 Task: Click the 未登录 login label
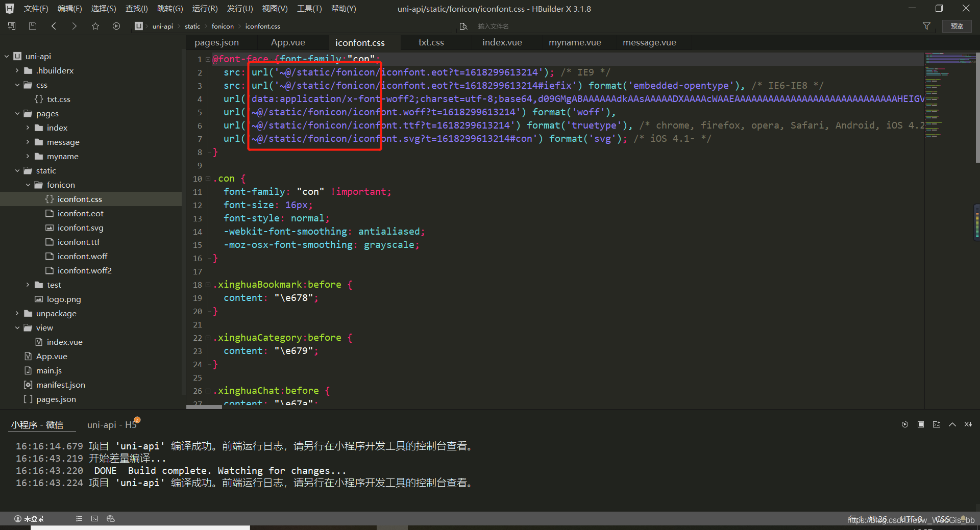34,519
